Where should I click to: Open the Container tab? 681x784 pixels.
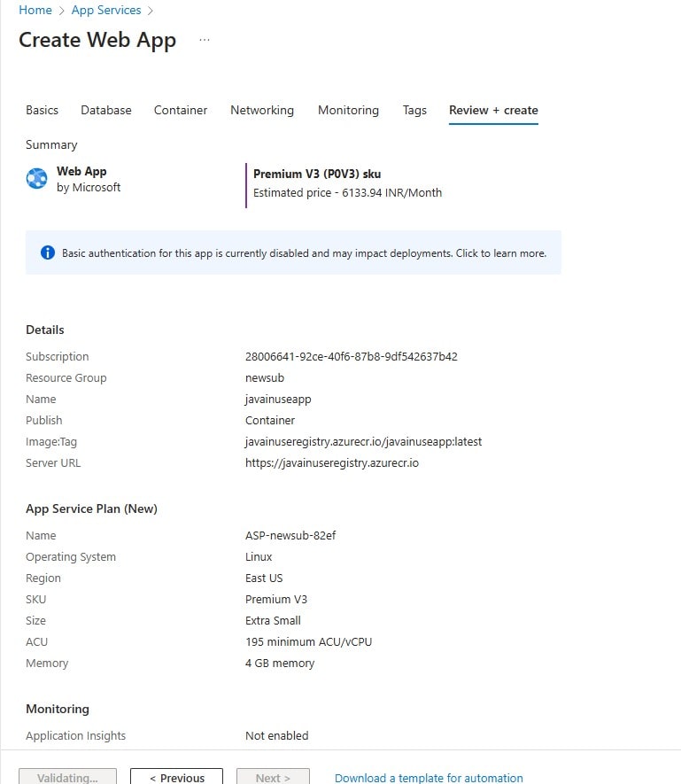[x=181, y=110]
